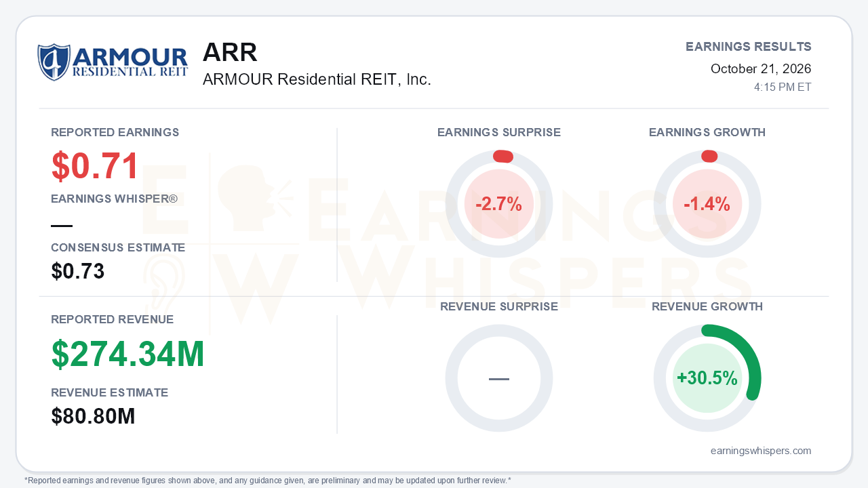This screenshot has width=868, height=488.
Task: Select the company name ARMOUR Residential REIT, Inc.
Action: [317, 79]
